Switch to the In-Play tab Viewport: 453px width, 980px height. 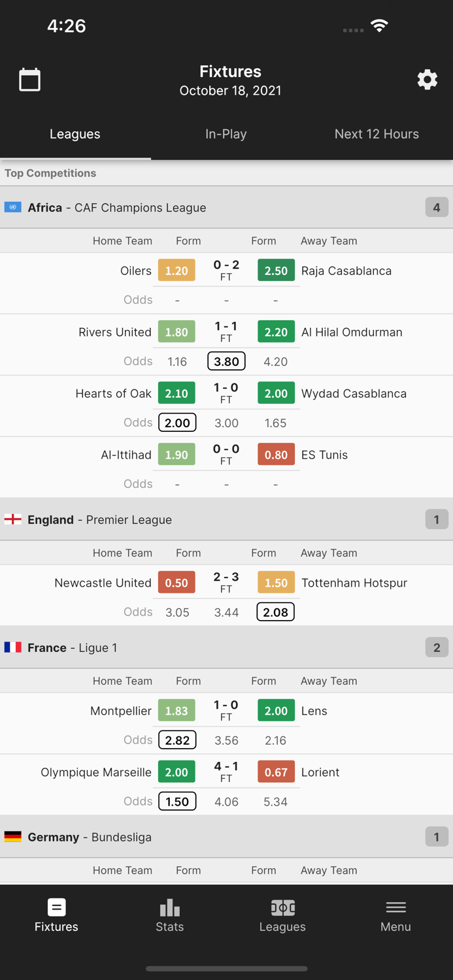click(226, 134)
